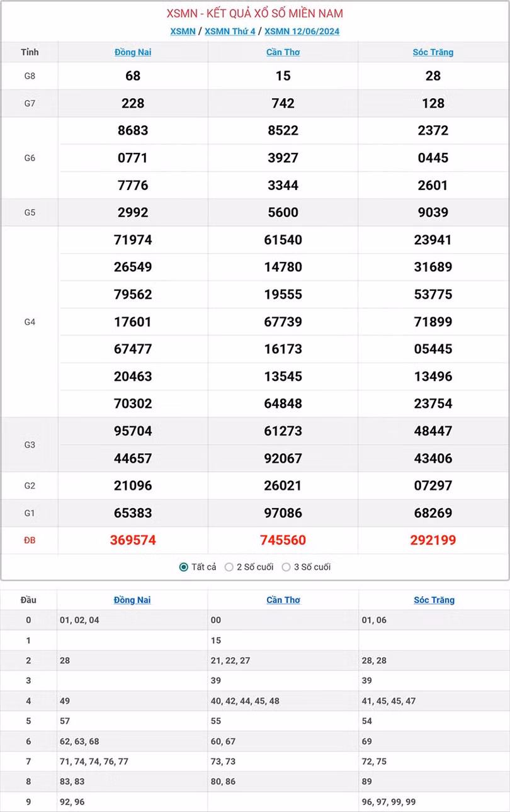Click Cần Thơ header in results table
The width and height of the screenshot is (510, 812).
point(283,52)
